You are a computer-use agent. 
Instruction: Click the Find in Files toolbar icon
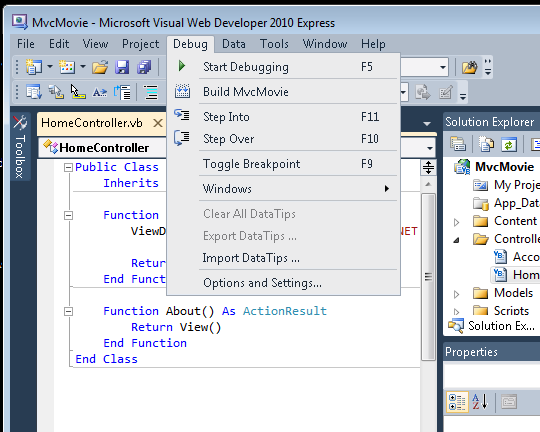(x=469, y=68)
